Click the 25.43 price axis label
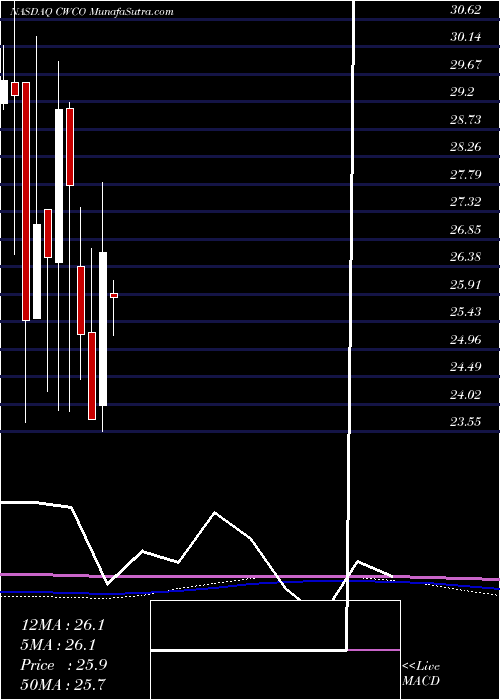The image size is (500, 700). [466, 312]
